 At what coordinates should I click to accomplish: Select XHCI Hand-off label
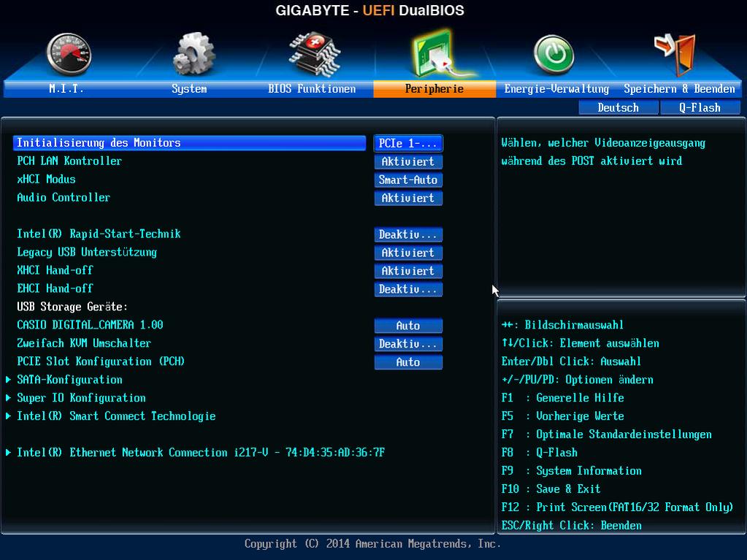pyautogui.click(x=55, y=270)
